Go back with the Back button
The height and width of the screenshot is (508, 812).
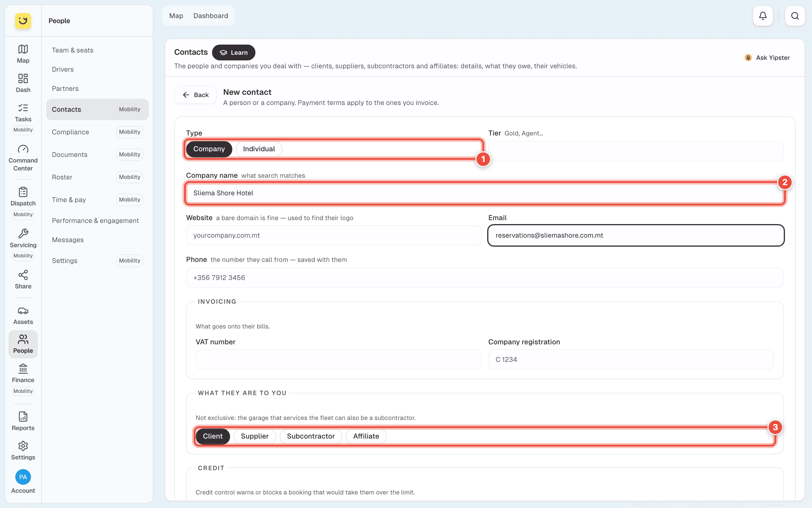(195, 95)
